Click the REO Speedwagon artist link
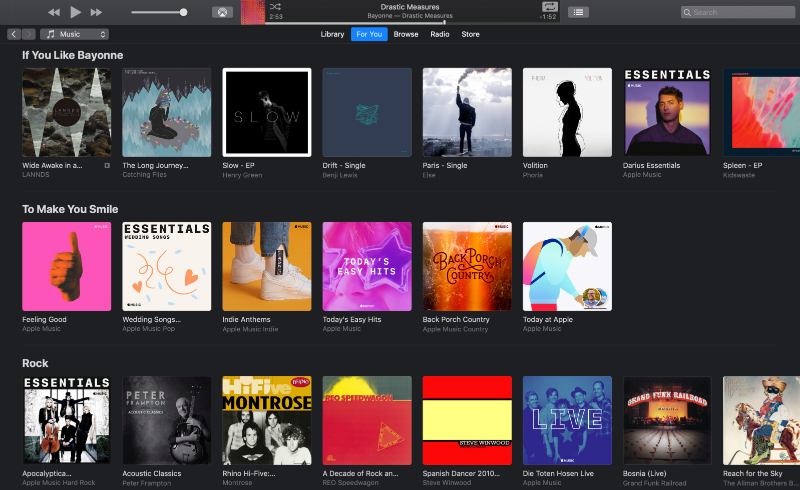The width and height of the screenshot is (800, 490). pos(351,483)
